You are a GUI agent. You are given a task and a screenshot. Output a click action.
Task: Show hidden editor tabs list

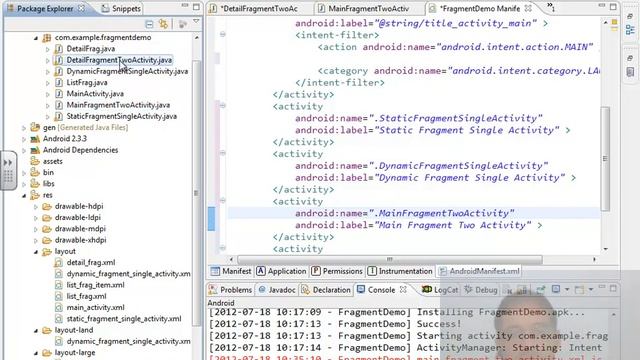pyautogui.click(x=550, y=7)
